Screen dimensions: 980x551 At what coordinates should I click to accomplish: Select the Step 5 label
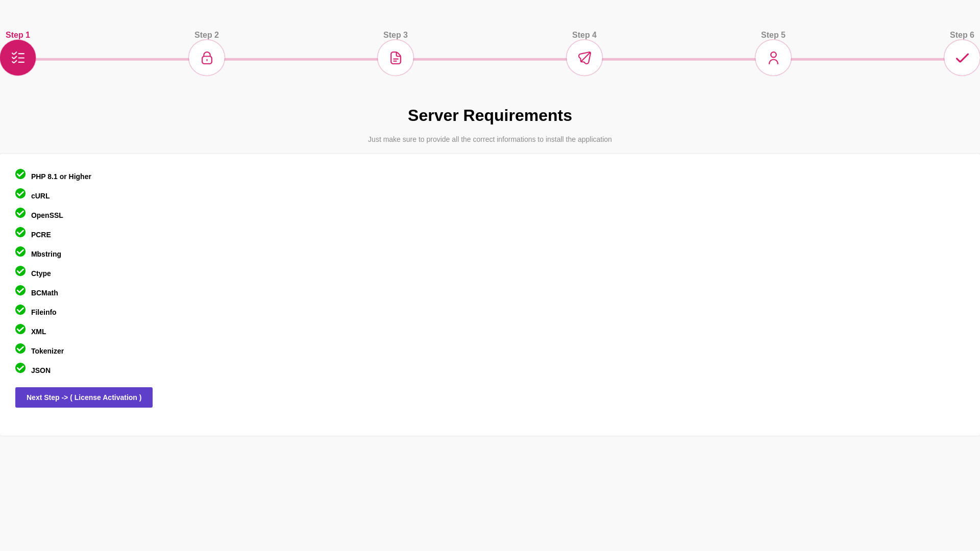[x=773, y=35]
